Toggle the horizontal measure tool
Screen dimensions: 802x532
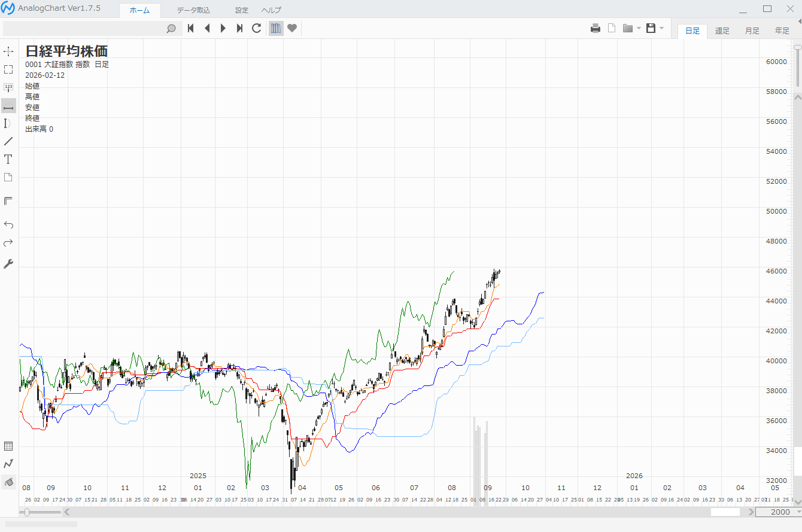pyautogui.click(x=8, y=106)
